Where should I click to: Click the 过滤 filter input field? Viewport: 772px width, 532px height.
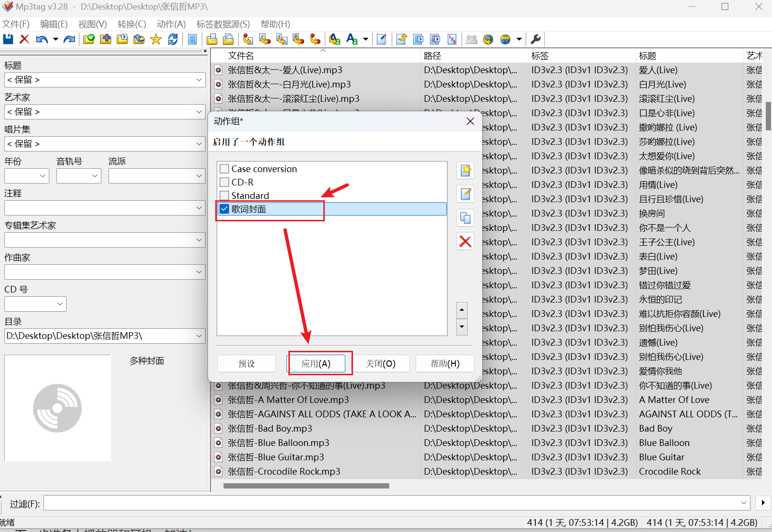[392, 503]
